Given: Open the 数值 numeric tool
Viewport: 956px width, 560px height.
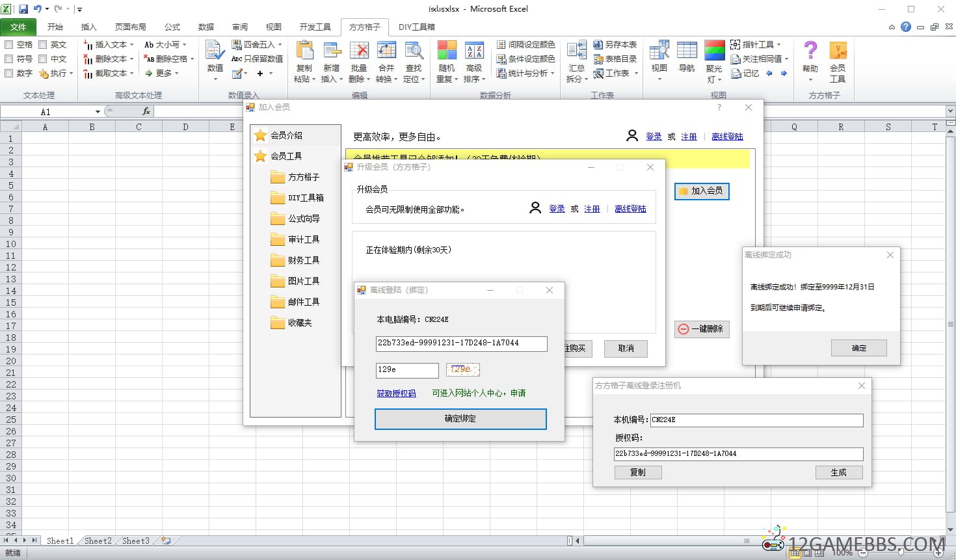Looking at the screenshot, I should pos(215,61).
